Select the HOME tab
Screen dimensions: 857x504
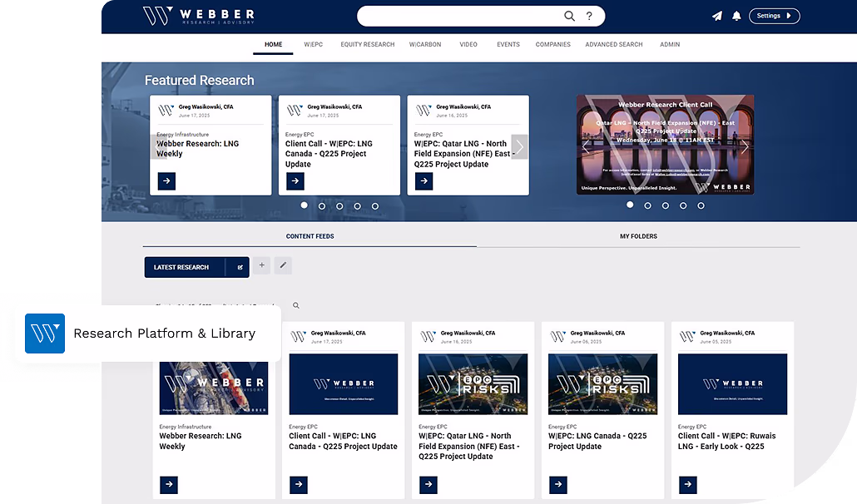[273, 45]
